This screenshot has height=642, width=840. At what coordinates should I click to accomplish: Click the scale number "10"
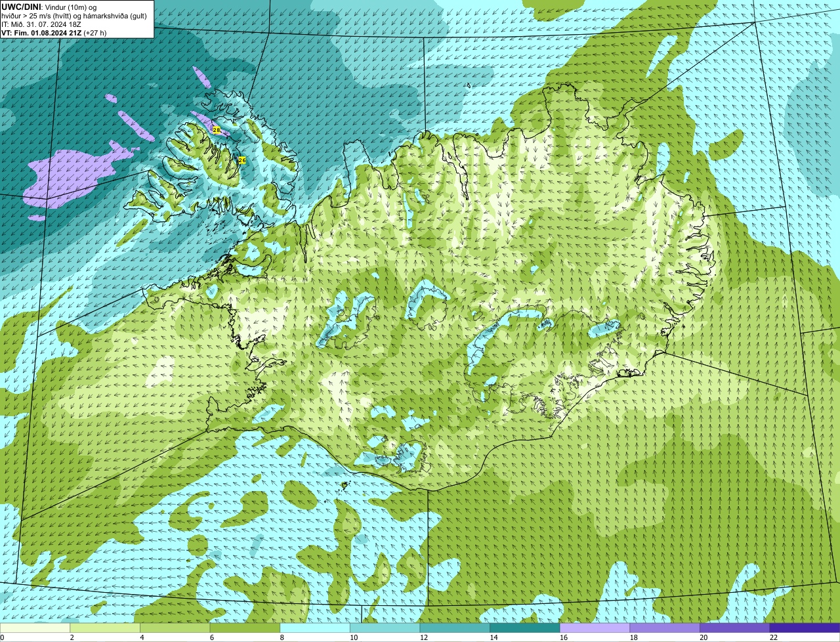tap(354, 637)
